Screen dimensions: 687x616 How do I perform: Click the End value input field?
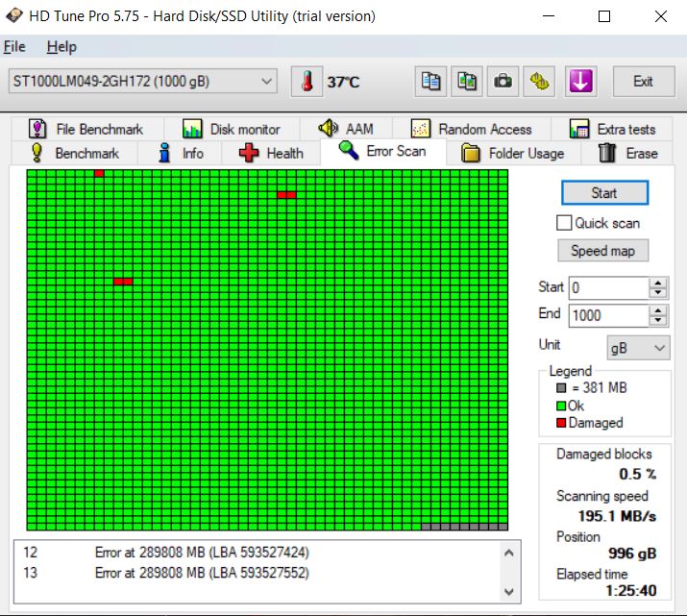pos(607,315)
